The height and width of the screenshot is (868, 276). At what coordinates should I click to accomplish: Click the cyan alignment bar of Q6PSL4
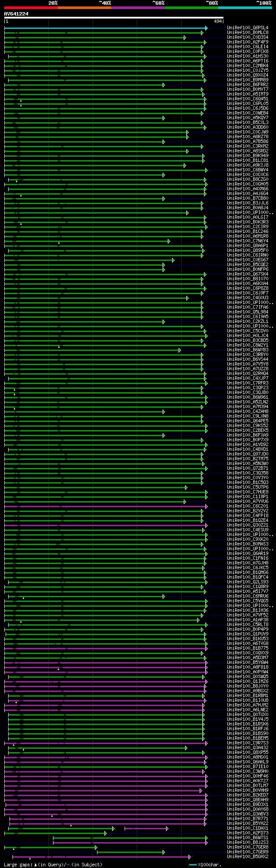106,28
